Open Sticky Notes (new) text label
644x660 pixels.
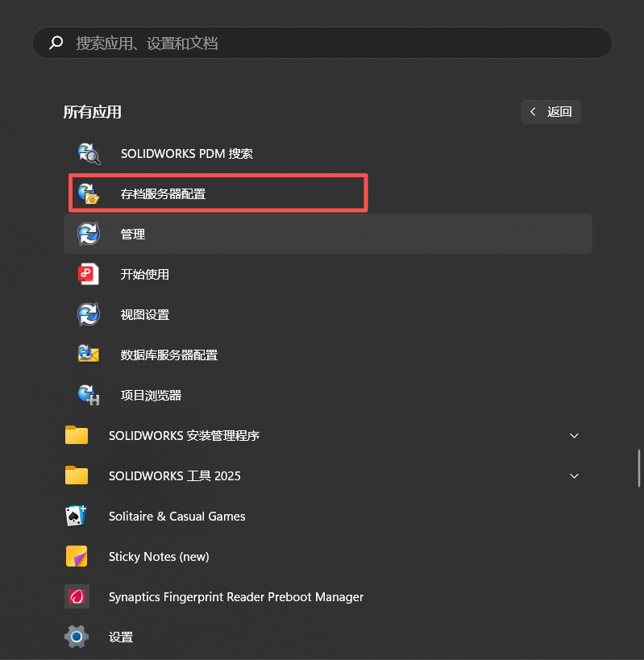tap(159, 557)
